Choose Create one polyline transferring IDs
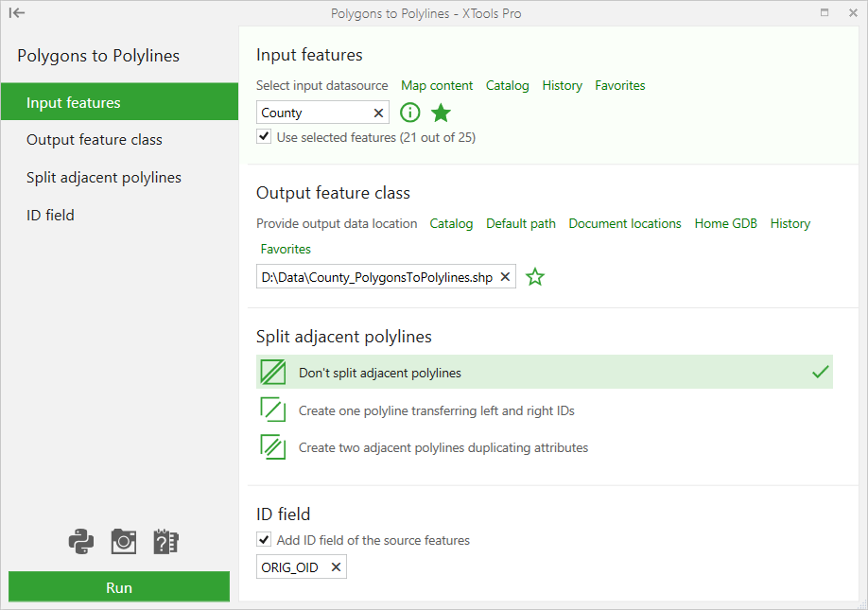The image size is (868, 610). (436, 410)
